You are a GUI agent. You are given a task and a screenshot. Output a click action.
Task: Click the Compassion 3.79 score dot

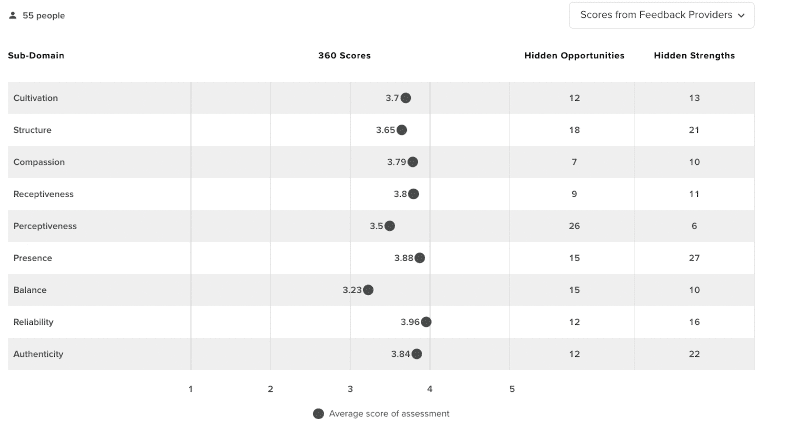(413, 162)
